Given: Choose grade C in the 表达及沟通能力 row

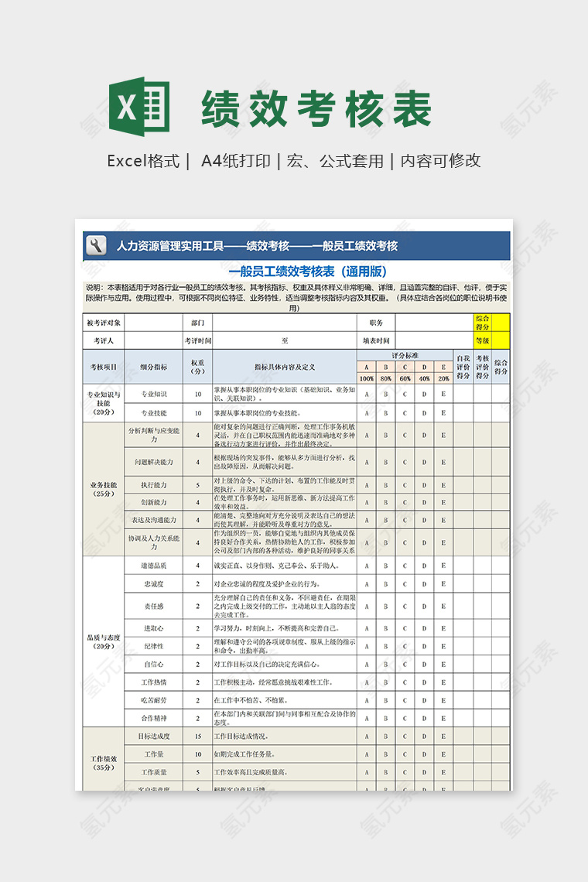Looking at the screenshot, I should pyautogui.click(x=405, y=520).
